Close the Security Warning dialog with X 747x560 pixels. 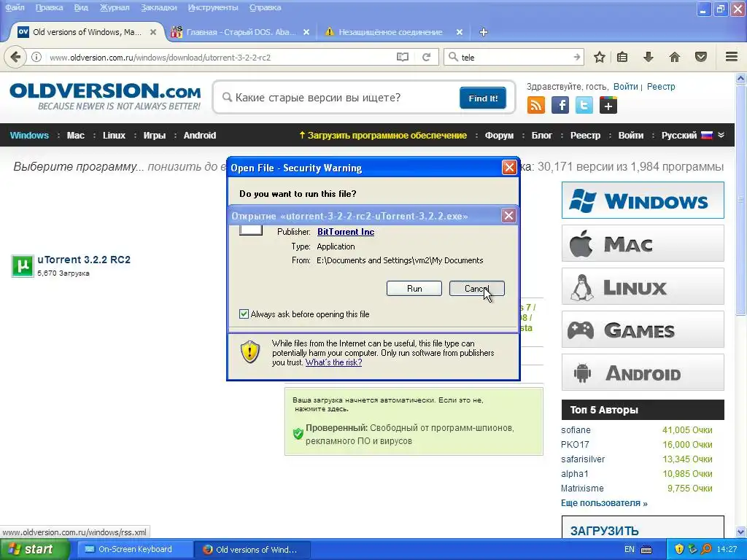coord(509,167)
